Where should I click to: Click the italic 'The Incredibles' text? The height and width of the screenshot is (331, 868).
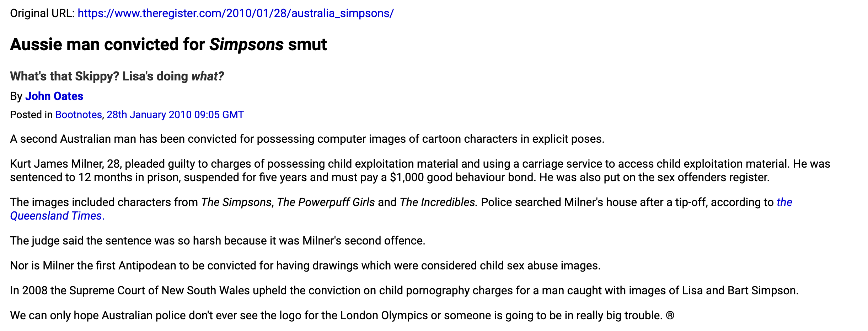(x=437, y=202)
